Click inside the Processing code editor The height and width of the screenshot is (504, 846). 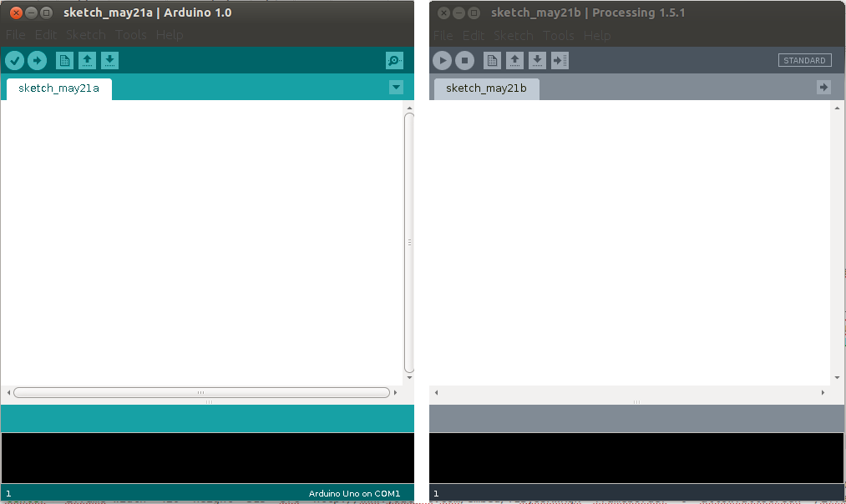point(631,243)
